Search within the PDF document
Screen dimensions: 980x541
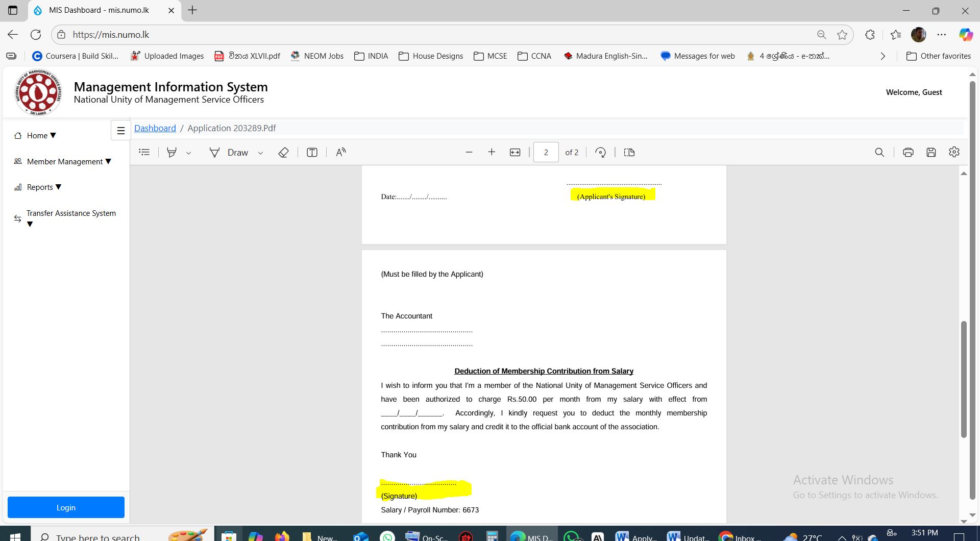pyautogui.click(x=879, y=152)
